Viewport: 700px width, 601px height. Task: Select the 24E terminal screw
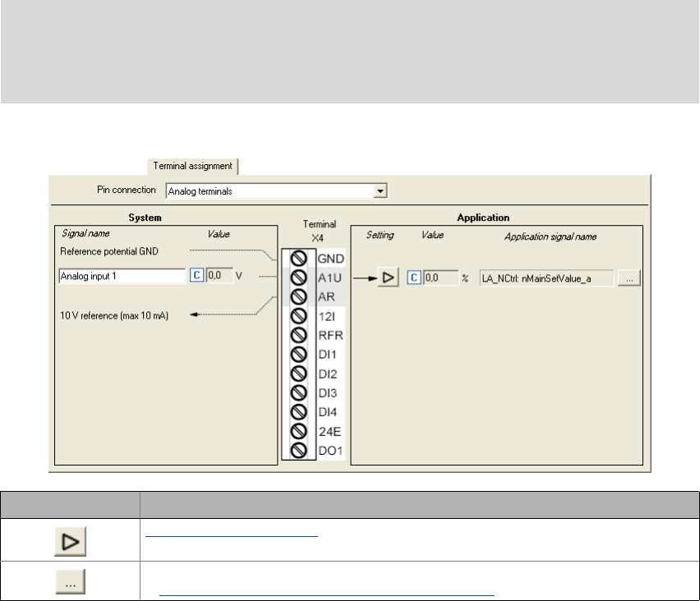(299, 432)
